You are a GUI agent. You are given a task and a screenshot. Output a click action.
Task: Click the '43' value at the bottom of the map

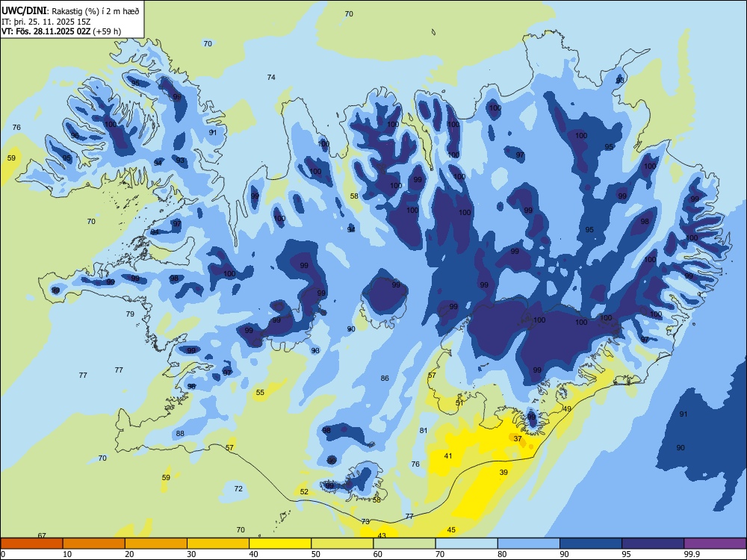[x=382, y=535]
